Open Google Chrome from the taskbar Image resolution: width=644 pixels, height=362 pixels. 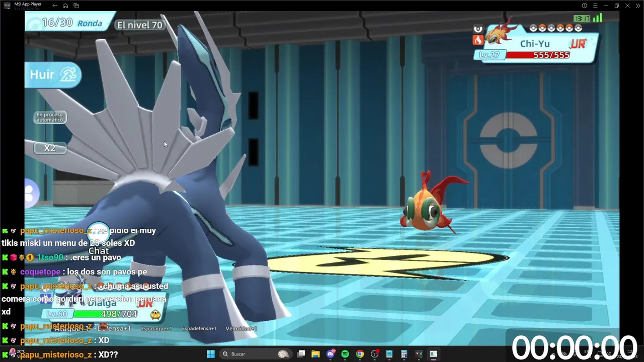coord(360,354)
